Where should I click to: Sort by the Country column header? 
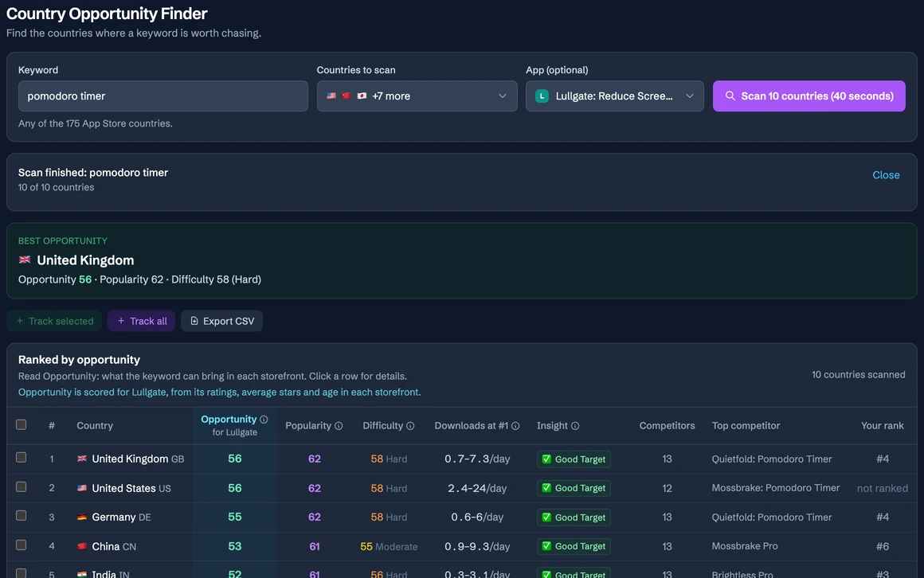coord(95,426)
